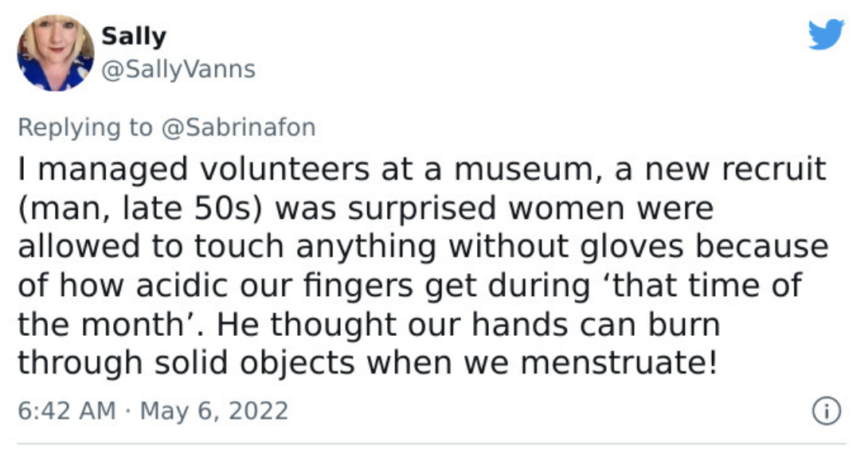Visit the @Sabrinafon mention

[x=239, y=127]
